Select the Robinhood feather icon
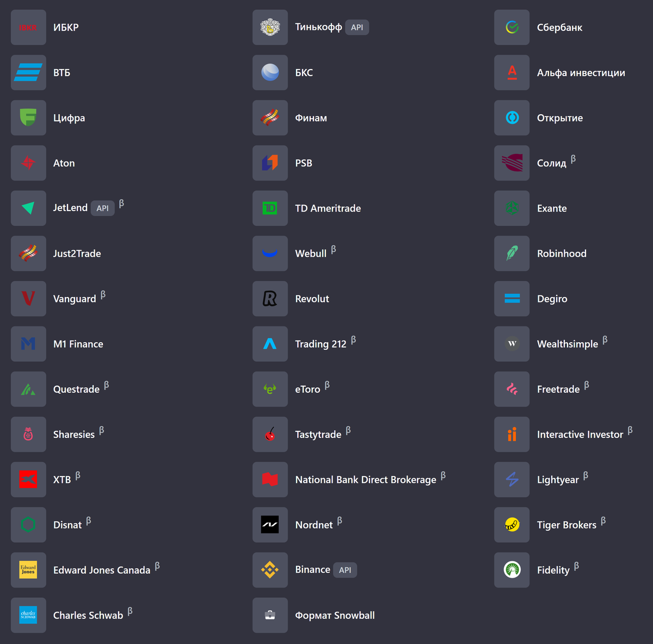Viewport: 653px width, 644px height. pos(512,253)
